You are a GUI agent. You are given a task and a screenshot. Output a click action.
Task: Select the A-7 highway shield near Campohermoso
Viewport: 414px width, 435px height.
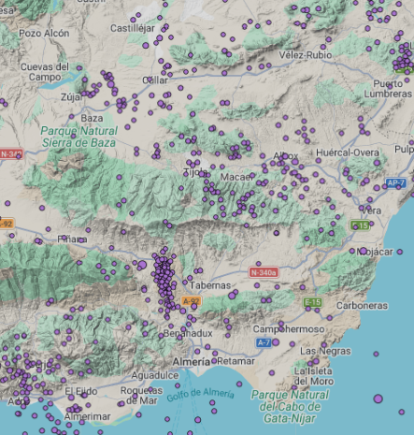click(x=264, y=342)
